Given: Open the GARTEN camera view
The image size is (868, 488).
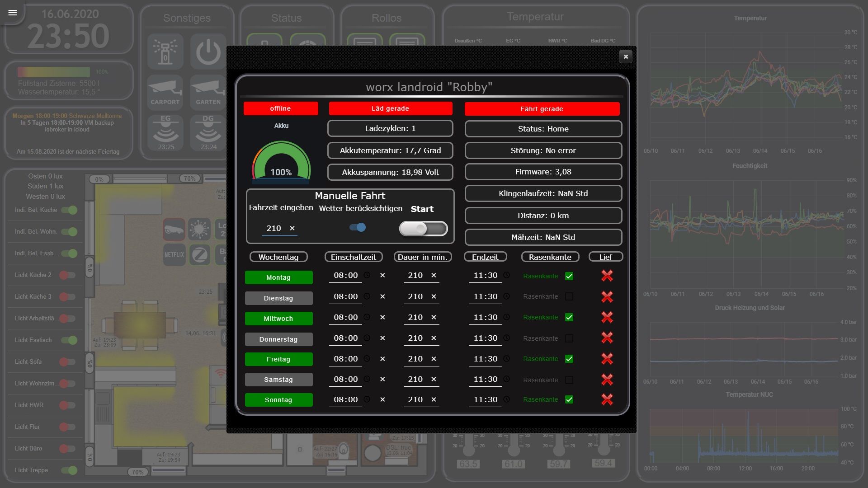Looking at the screenshot, I should [x=208, y=93].
